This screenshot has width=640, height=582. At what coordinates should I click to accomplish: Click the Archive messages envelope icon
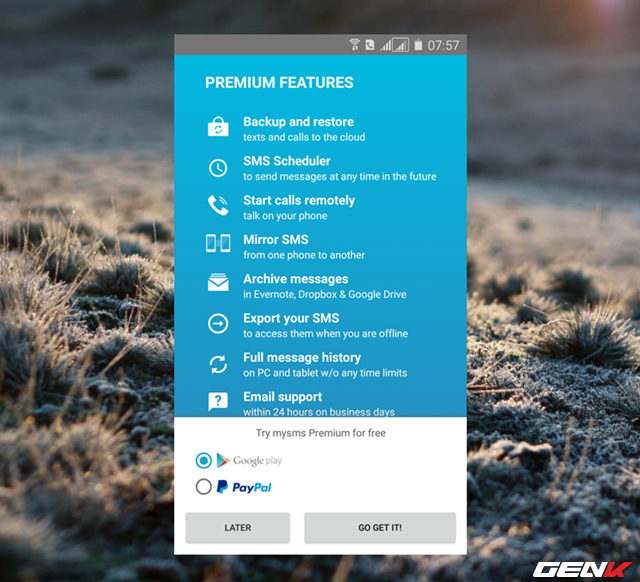tap(218, 284)
